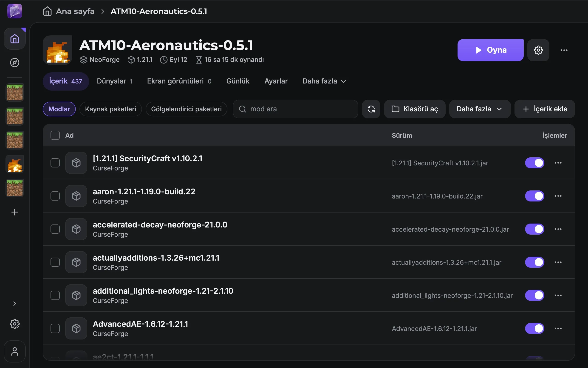Select the fire-icon ATM10 instance in sidebar
Screen dimensions: 588x368
(14, 164)
